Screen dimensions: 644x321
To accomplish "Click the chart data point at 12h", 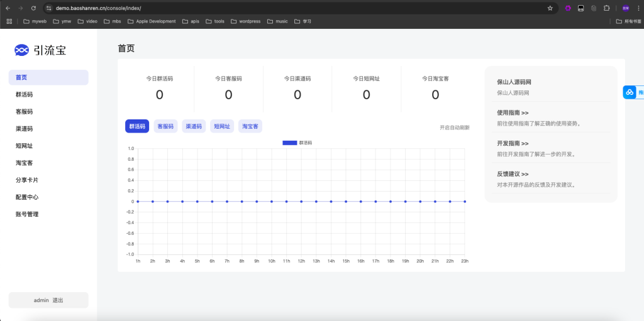I will tap(301, 202).
